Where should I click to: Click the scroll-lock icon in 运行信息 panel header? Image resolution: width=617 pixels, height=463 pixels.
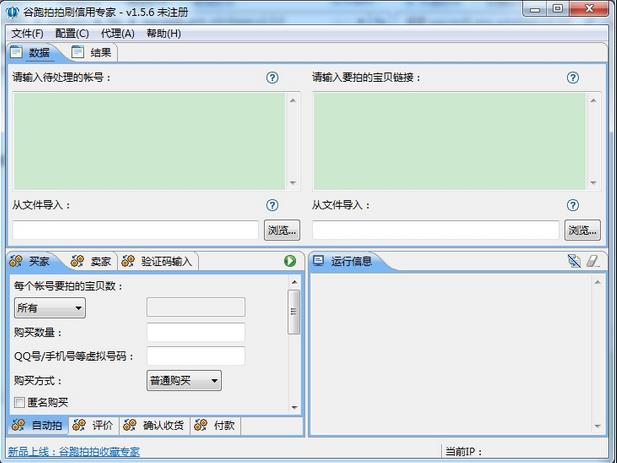pos(574,261)
